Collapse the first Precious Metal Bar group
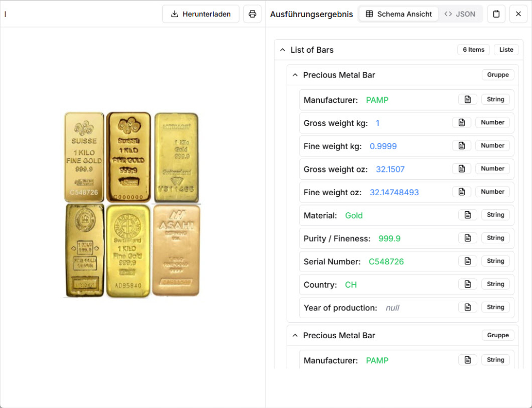Screen dimensions: 532x408 295,75
